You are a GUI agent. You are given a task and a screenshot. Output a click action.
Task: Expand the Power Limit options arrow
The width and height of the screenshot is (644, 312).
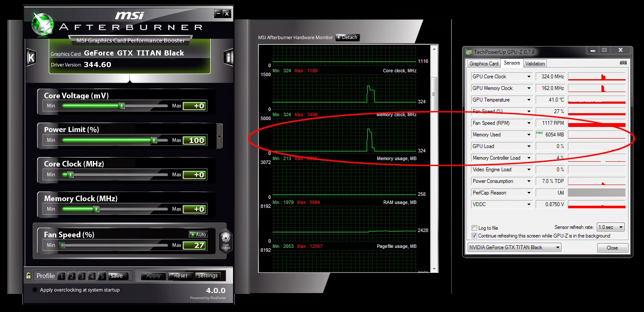click(x=220, y=136)
